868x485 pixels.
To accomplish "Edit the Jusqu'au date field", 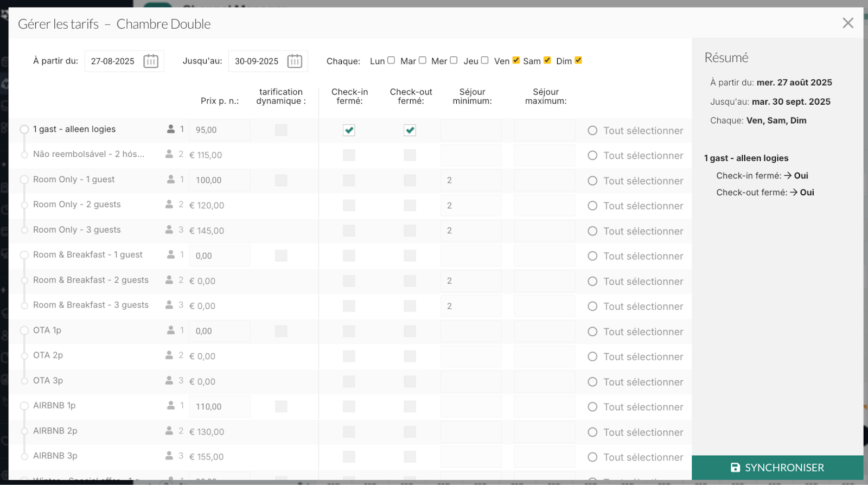I will pyautogui.click(x=268, y=61).
